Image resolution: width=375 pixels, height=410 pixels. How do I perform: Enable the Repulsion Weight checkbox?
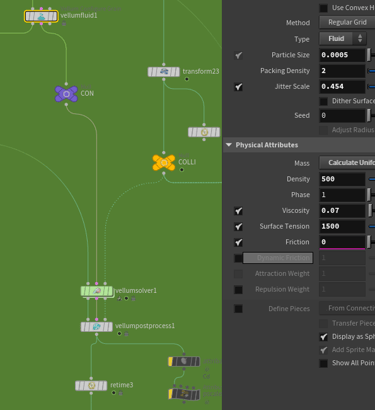coord(238,290)
